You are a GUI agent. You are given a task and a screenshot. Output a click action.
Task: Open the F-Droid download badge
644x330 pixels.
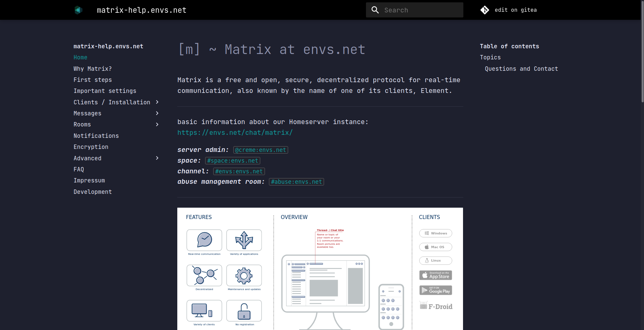tap(435, 306)
